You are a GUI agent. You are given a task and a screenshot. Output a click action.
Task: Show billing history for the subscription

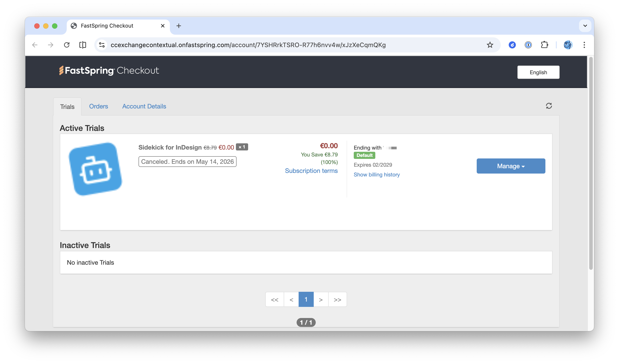point(377,174)
